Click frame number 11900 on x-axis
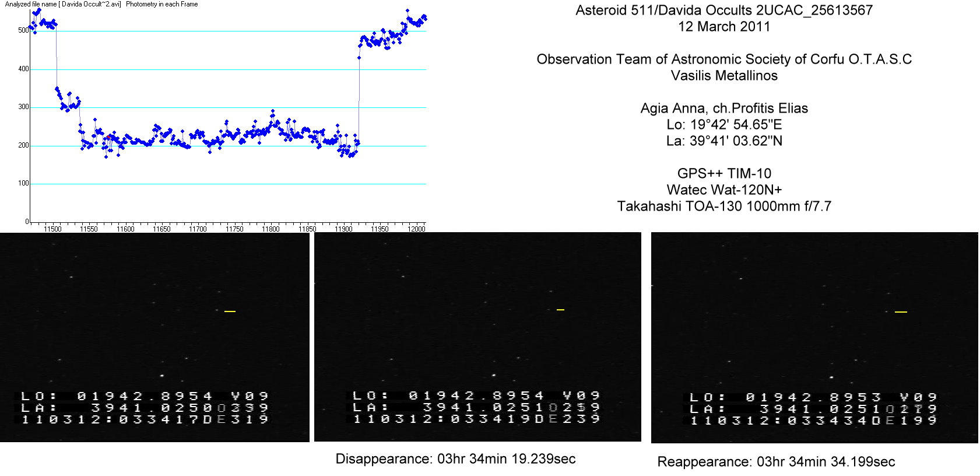The image size is (980, 476). point(343,229)
